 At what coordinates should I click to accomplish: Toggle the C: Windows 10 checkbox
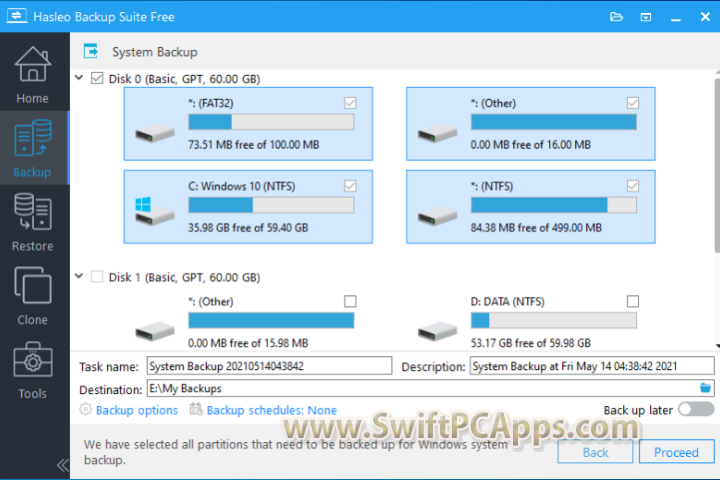tap(350, 186)
